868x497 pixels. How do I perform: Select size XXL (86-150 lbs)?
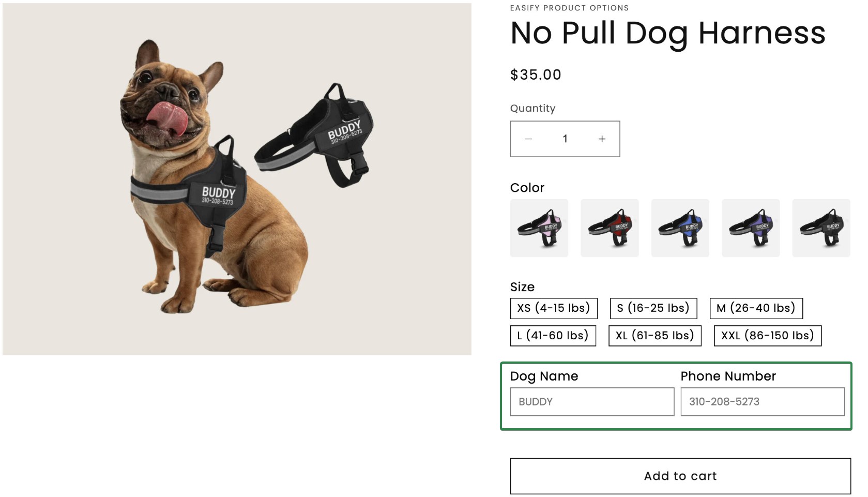[x=767, y=336]
